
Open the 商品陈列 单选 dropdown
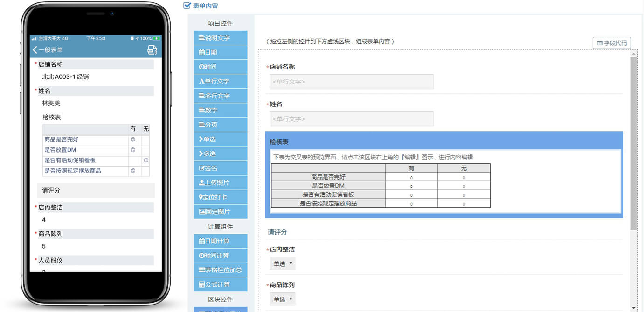point(282,298)
